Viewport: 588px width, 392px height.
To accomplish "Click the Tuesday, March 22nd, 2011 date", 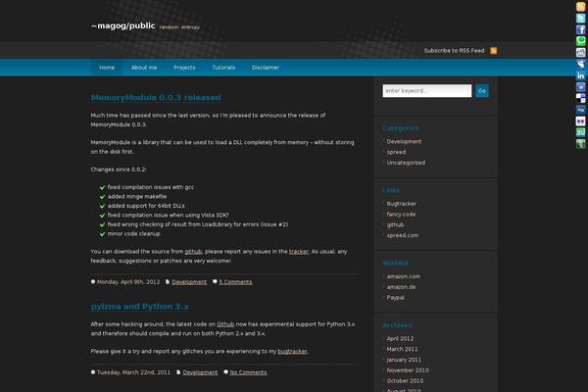I will point(133,372).
